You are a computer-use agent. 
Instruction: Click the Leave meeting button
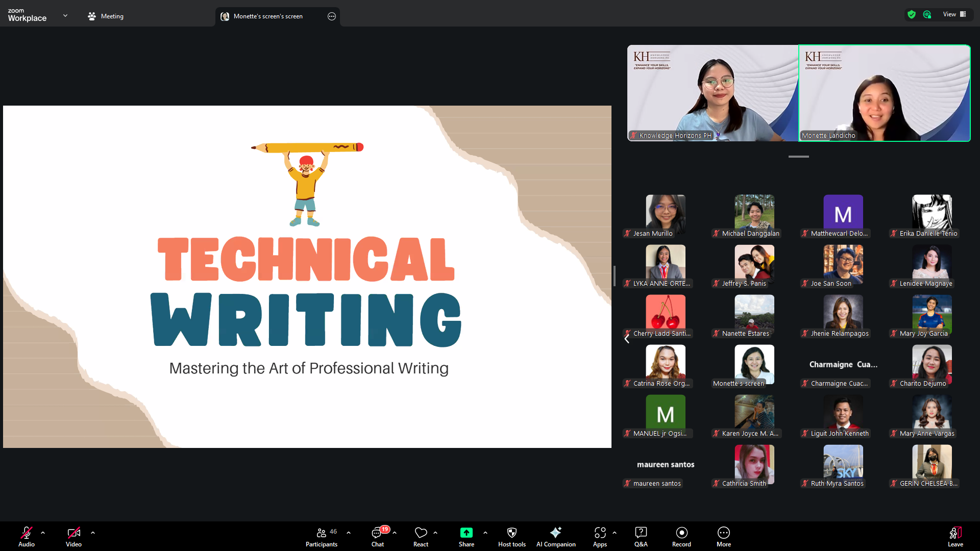[955, 536]
